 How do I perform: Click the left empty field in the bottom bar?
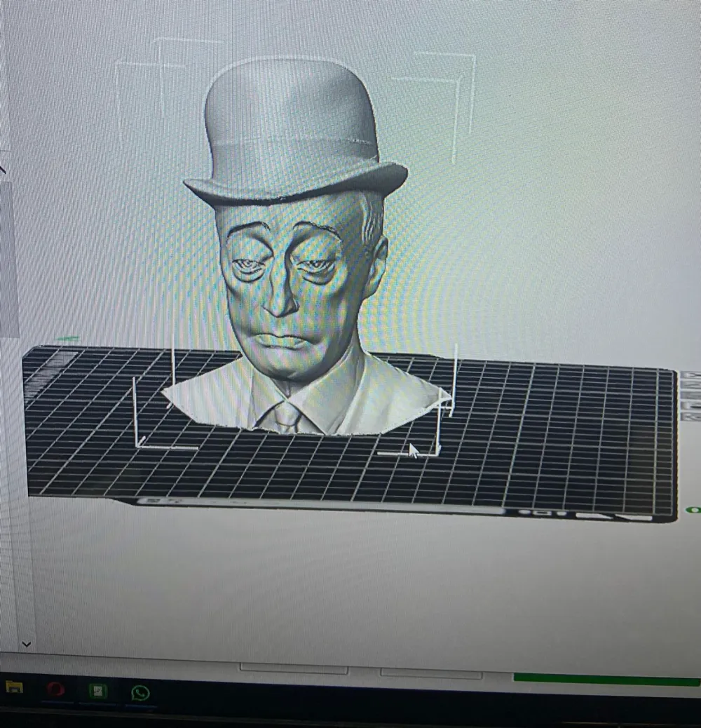[294, 668]
